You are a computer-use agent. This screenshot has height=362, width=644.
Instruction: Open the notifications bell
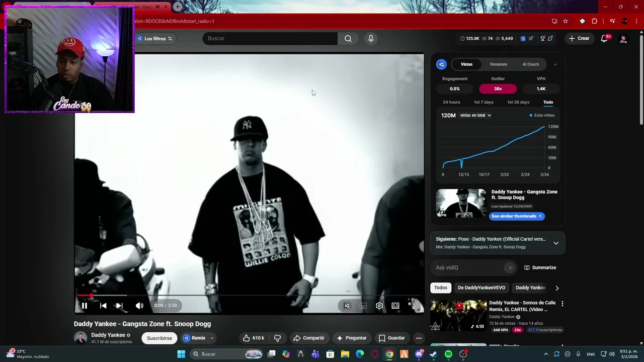605,39
